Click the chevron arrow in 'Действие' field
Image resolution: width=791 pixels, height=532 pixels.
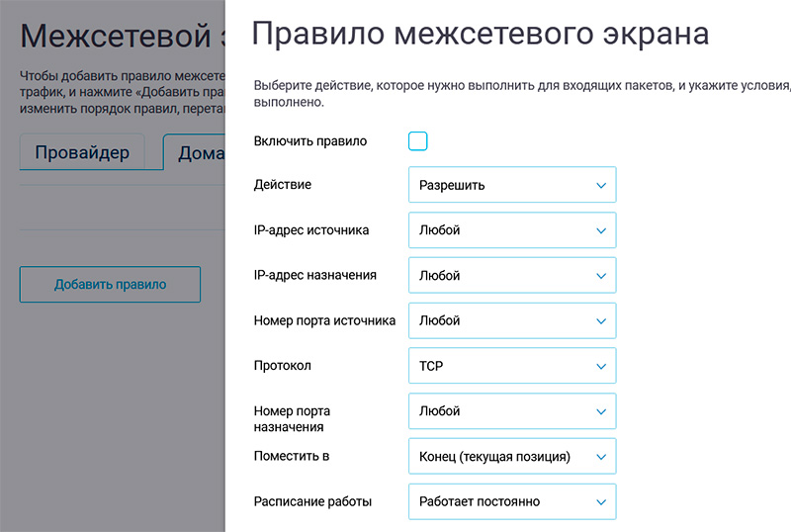(600, 185)
